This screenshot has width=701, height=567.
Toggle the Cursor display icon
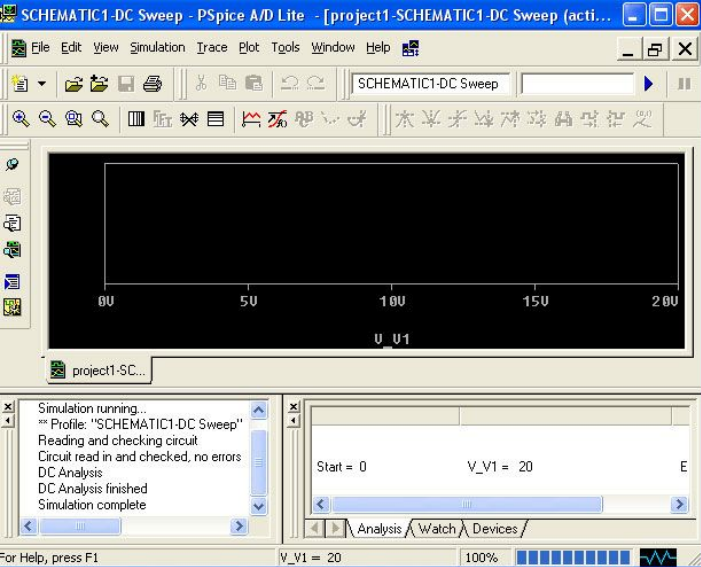357,119
